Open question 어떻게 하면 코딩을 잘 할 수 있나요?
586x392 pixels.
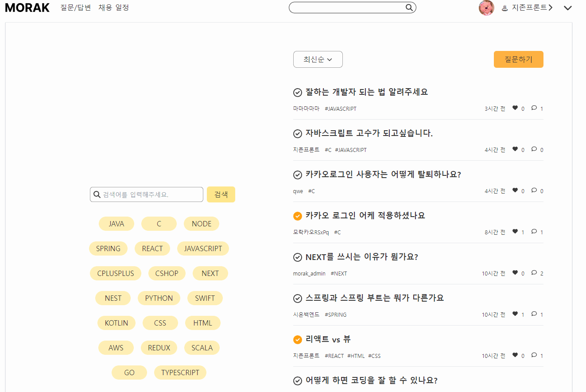coord(372,380)
